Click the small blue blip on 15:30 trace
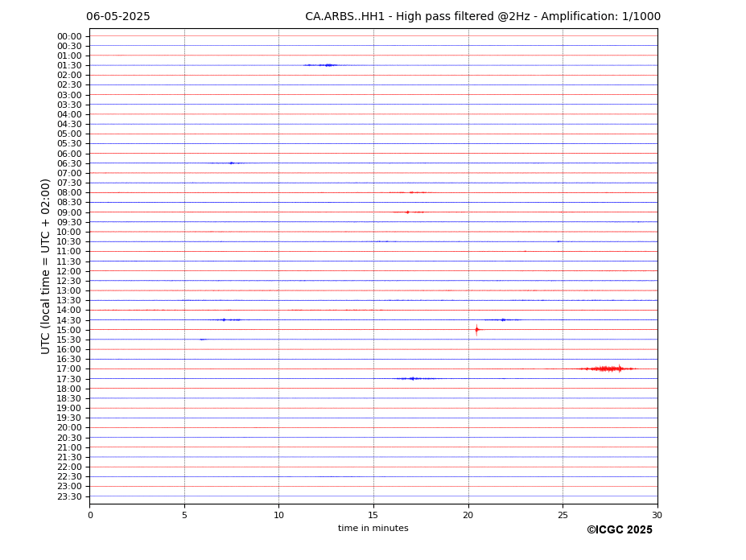Viewport: 746px width, 560px height. [x=203, y=340]
